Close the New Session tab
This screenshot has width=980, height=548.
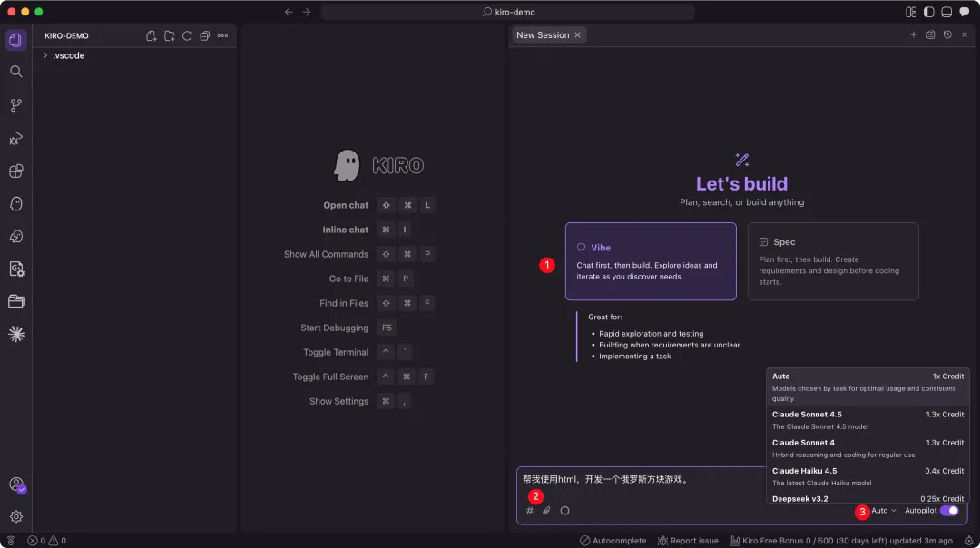(577, 35)
